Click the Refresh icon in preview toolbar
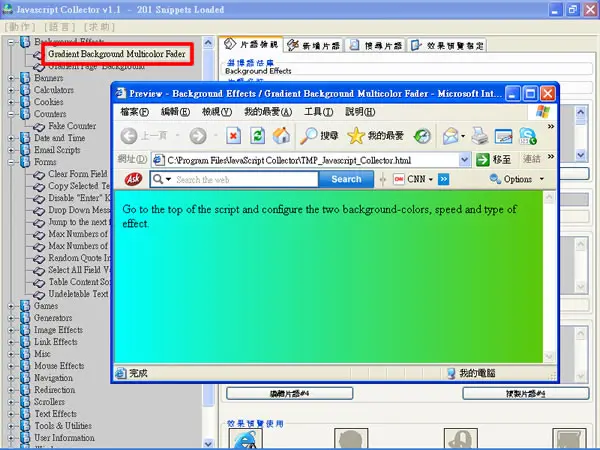The image size is (600, 450). click(x=258, y=135)
